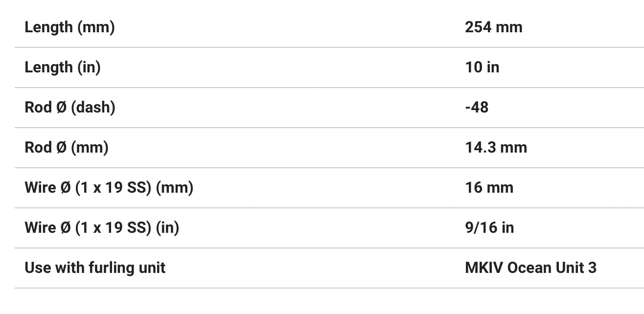The width and height of the screenshot is (644, 314).
Task: Click the number '254' in the first row
Action: (x=478, y=27)
